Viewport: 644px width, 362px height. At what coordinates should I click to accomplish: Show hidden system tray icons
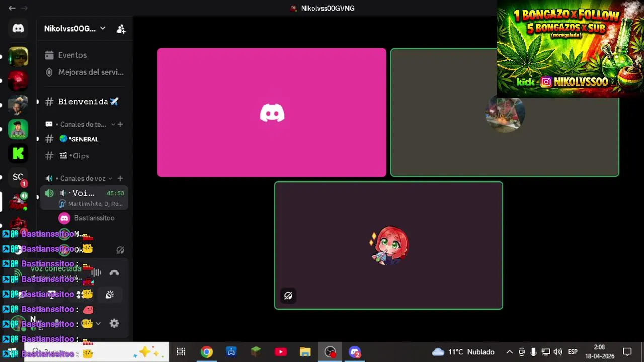[509, 352]
